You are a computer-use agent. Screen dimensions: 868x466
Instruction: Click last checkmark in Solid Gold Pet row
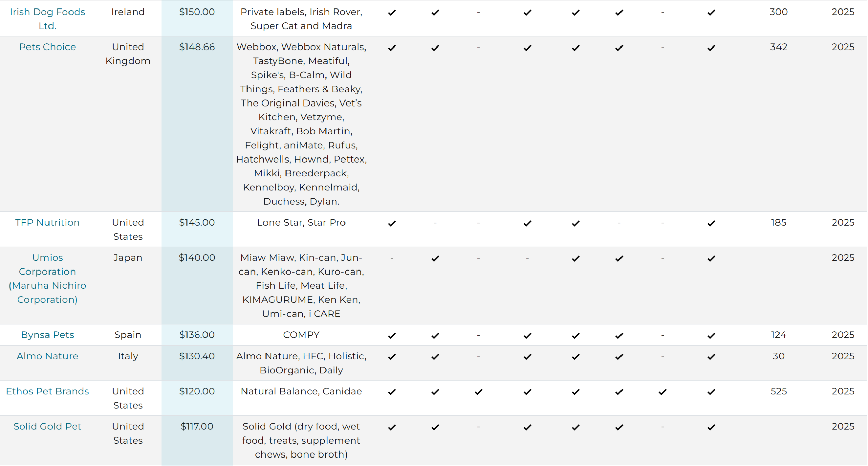point(711,427)
